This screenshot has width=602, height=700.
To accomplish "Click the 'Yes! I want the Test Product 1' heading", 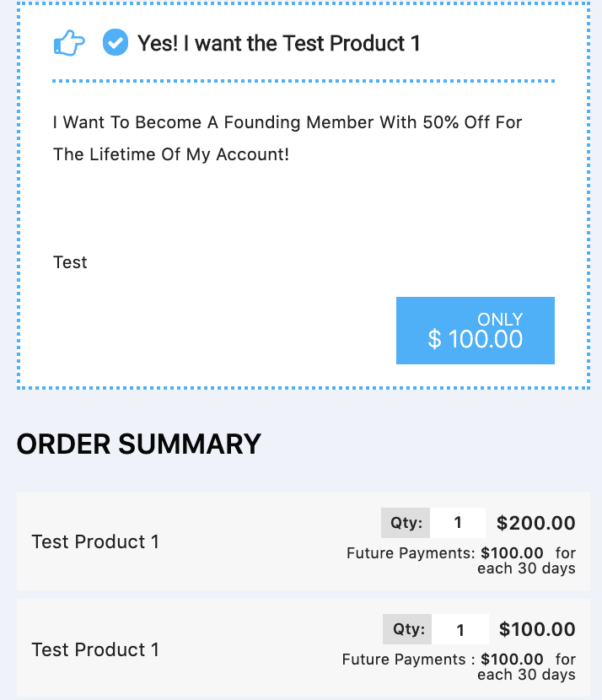I will pos(278,43).
